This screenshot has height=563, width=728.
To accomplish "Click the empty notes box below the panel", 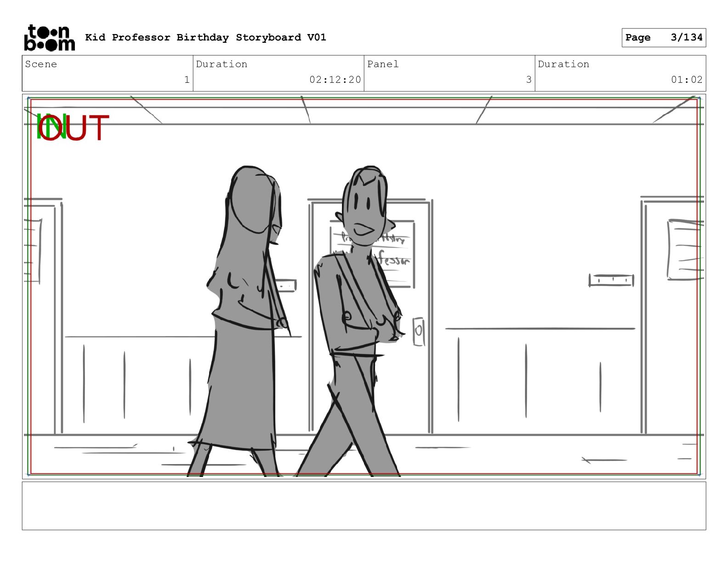I will pyautogui.click(x=364, y=506).
